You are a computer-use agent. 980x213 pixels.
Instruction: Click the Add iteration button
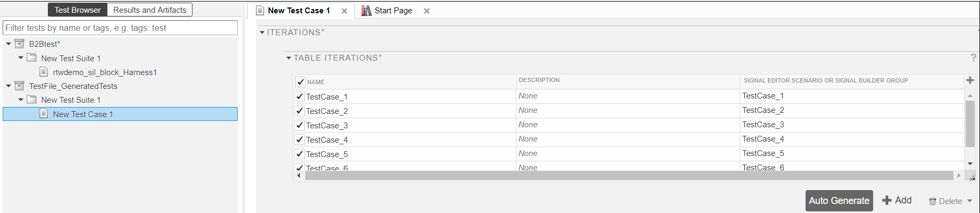point(897,200)
